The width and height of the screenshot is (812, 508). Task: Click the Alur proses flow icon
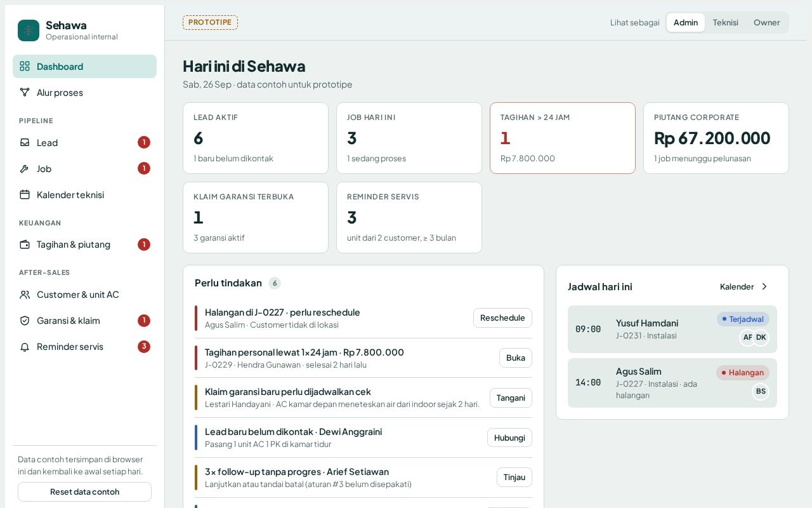point(25,92)
